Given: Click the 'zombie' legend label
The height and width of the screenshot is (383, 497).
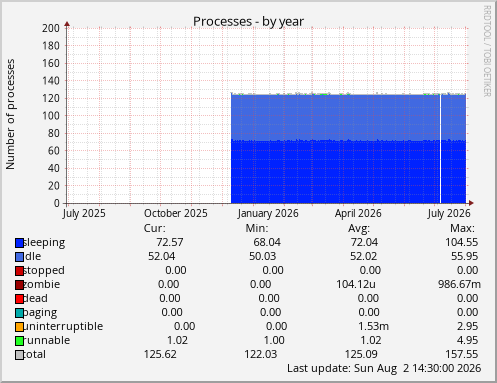Looking at the screenshot, I should coord(42,284).
